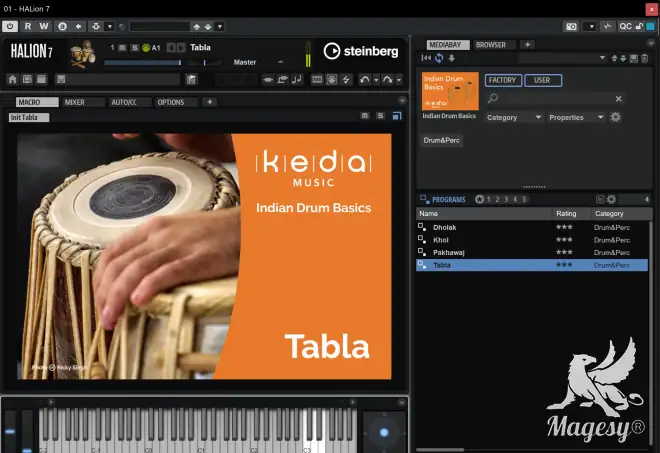Click the hand-over-layer icon in HALion toolbar
The image size is (660, 453).
tap(282, 79)
